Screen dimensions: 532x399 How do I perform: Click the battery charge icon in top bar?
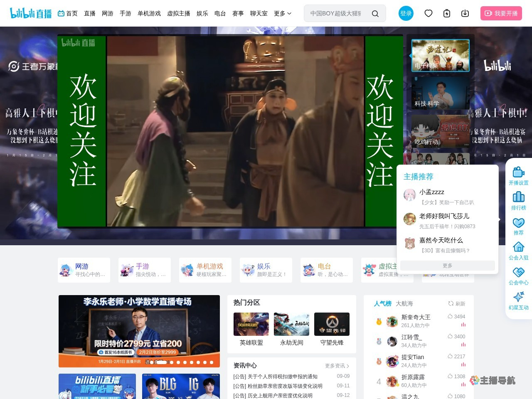(446, 13)
